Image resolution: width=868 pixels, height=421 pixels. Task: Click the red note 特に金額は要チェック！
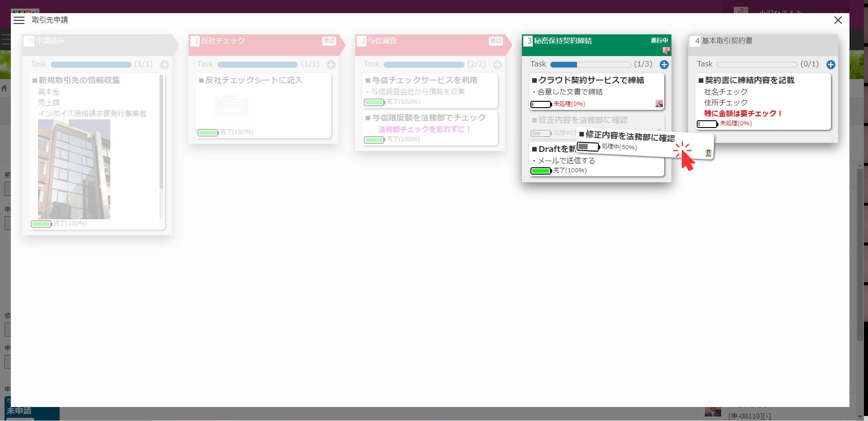(743, 114)
